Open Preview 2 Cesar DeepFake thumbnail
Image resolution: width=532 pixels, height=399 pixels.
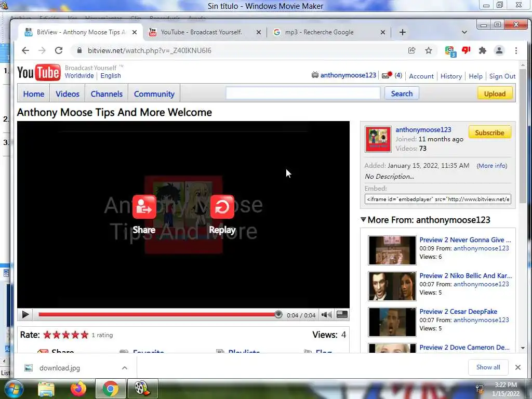tap(392, 322)
